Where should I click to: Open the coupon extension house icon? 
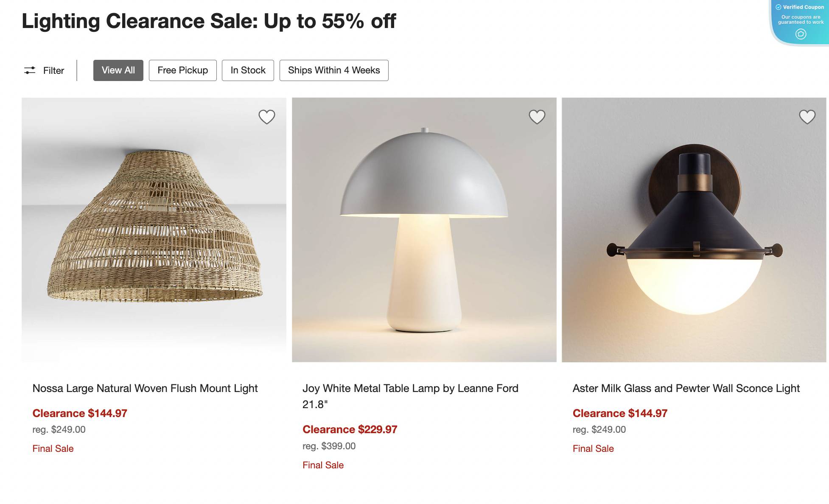(801, 34)
